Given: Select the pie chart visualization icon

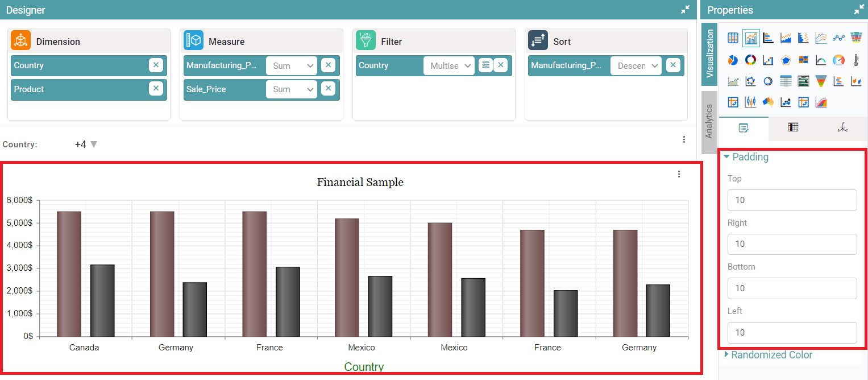Looking at the screenshot, I should [733, 60].
